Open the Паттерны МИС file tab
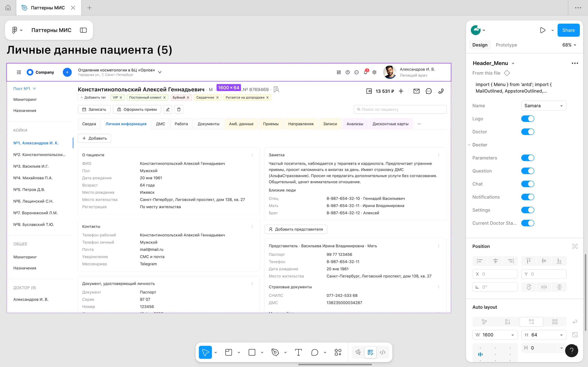The image size is (588, 367). [x=48, y=8]
